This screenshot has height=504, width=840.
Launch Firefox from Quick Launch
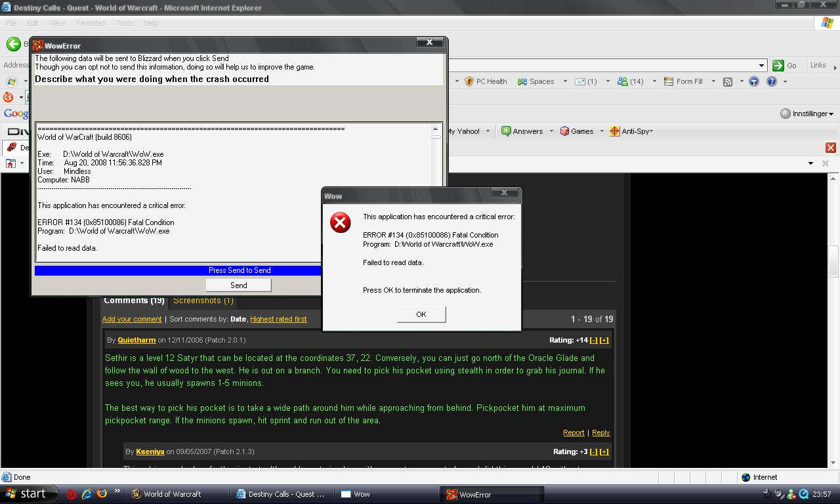click(102, 494)
